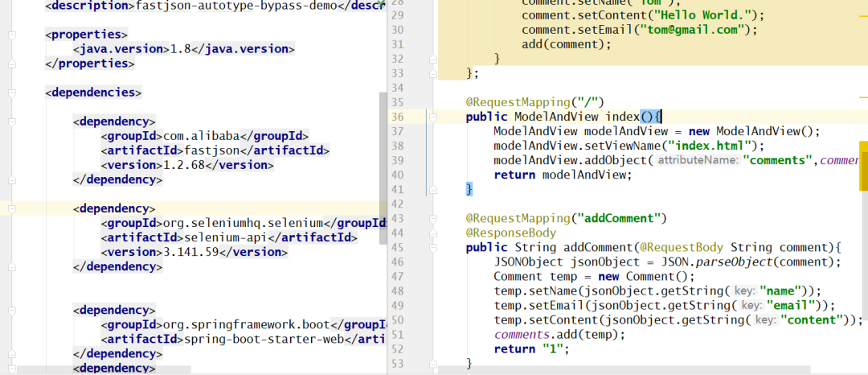Image resolution: width=868 pixels, height=375 pixels.
Task: Click fold marker beside RequestMapping addComment annotation
Action: pos(433,218)
